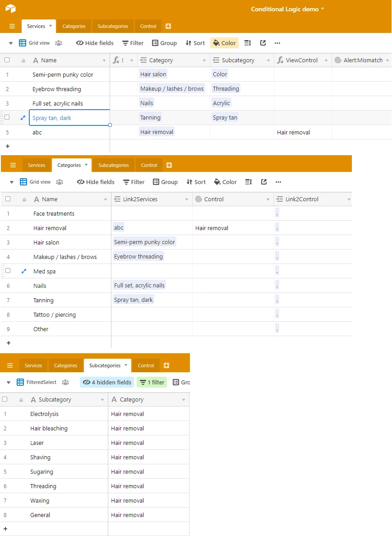Click the Airtable logo icon
392x536 pixels.
coord(10,8)
